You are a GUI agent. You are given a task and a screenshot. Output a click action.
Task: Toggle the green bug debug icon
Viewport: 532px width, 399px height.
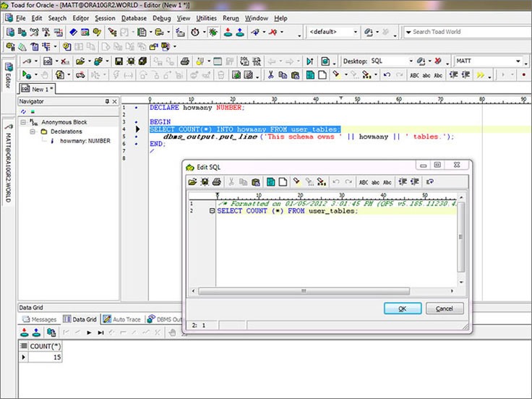pos(213,33)
